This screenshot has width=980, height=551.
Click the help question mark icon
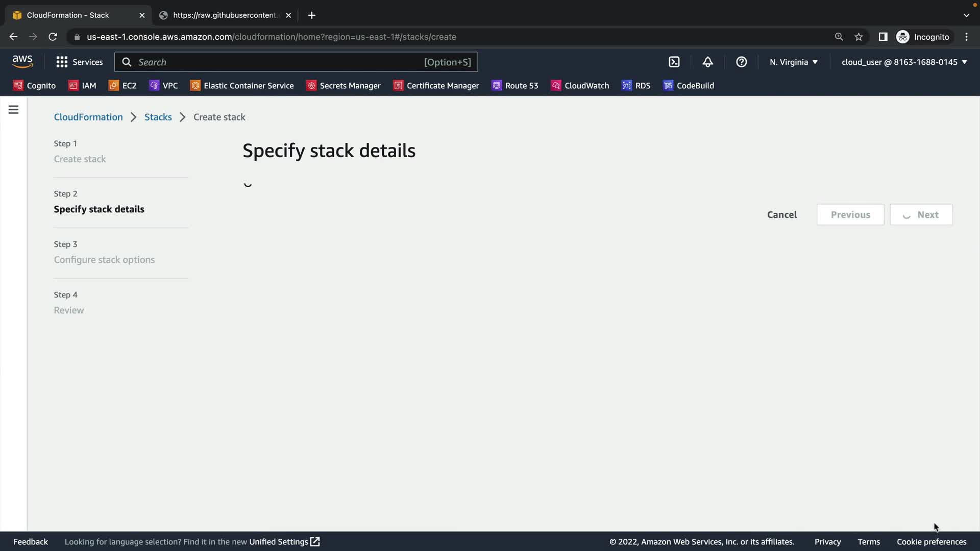click(741, 62)
